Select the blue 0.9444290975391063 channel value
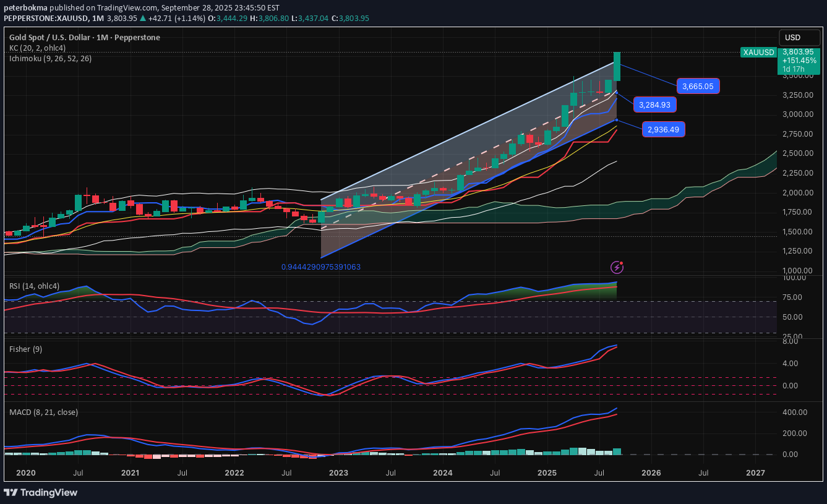 (320, 267)
